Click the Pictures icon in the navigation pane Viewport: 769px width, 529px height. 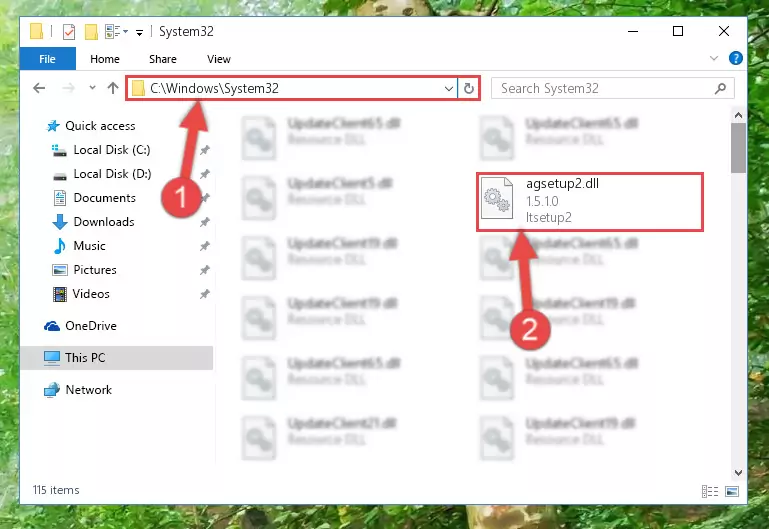coord(60,270)
